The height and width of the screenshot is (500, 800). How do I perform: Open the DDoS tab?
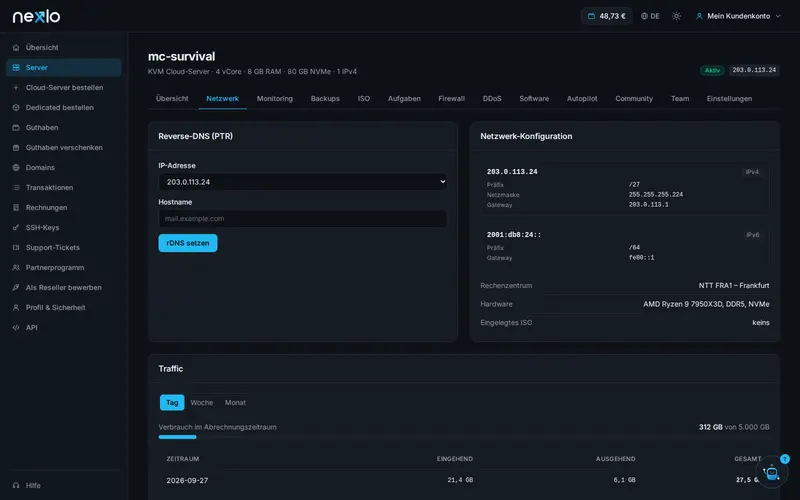(x=492, y=98)
